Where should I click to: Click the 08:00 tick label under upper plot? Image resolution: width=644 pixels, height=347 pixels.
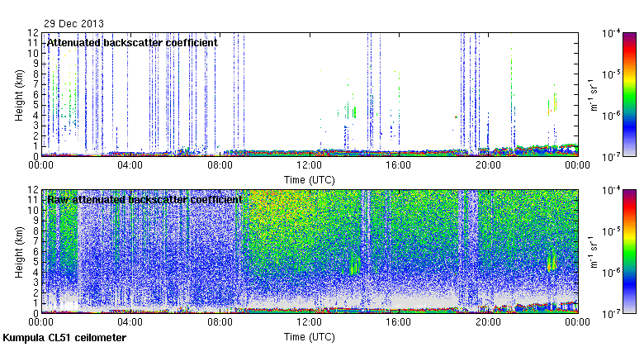coord(220,165)
